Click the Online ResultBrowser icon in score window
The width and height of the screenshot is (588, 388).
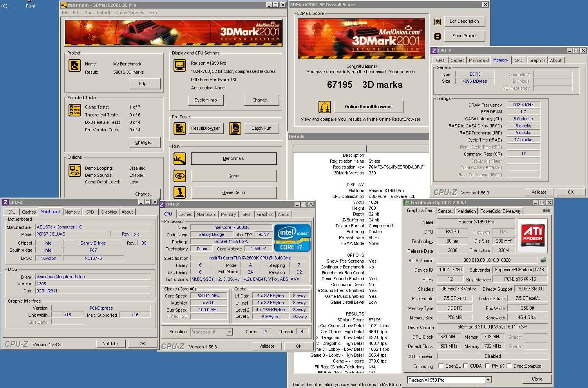pyautogui.click(x=324, y=107)
